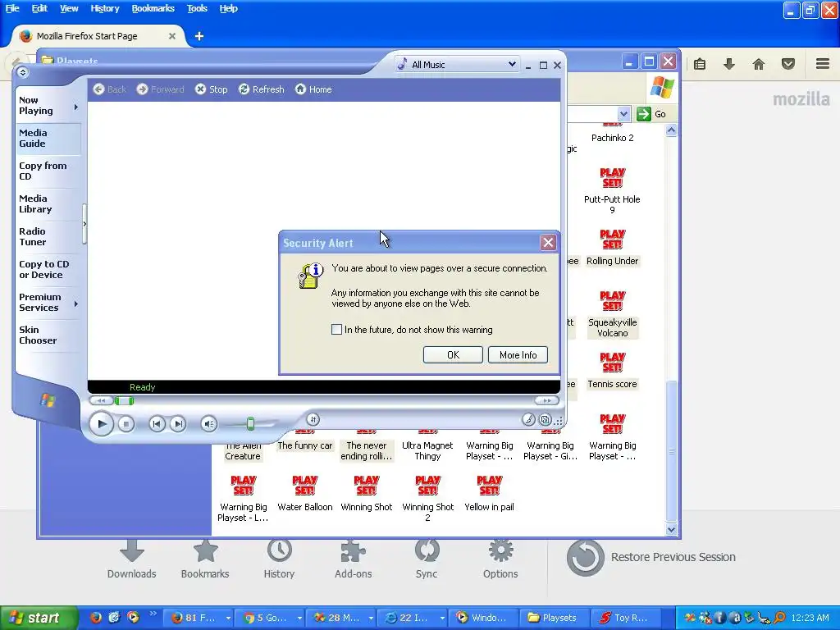
Task: Click Firefox bookmarks list toolbar icon
Action: pyautogui.click(x=699, y=64)
